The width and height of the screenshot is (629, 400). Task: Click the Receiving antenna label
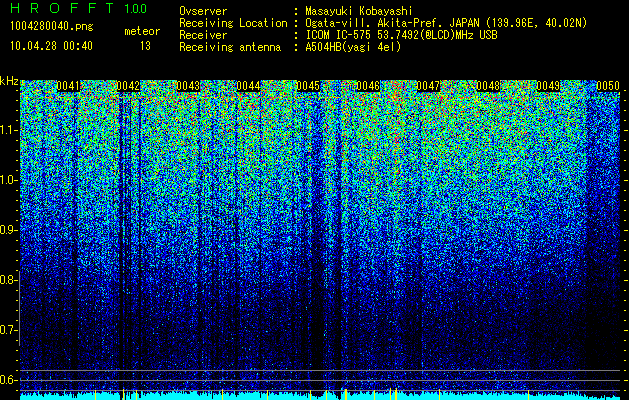230,47
